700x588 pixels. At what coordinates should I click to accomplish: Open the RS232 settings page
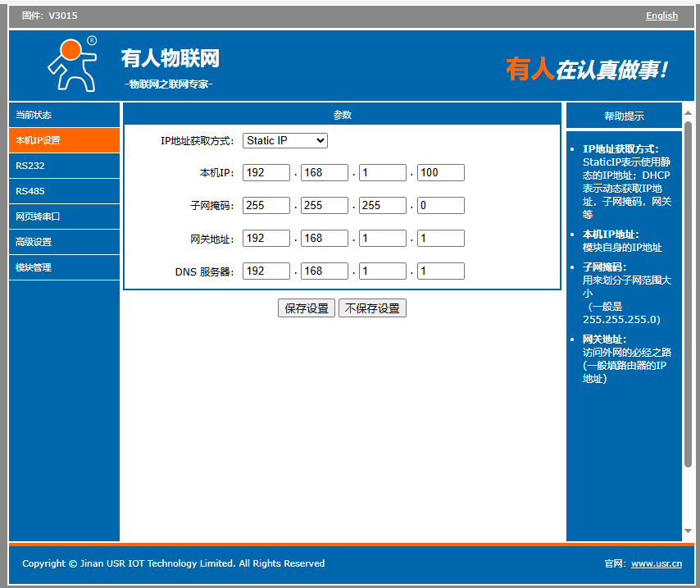pyautogui.click(x=64, y=166)
